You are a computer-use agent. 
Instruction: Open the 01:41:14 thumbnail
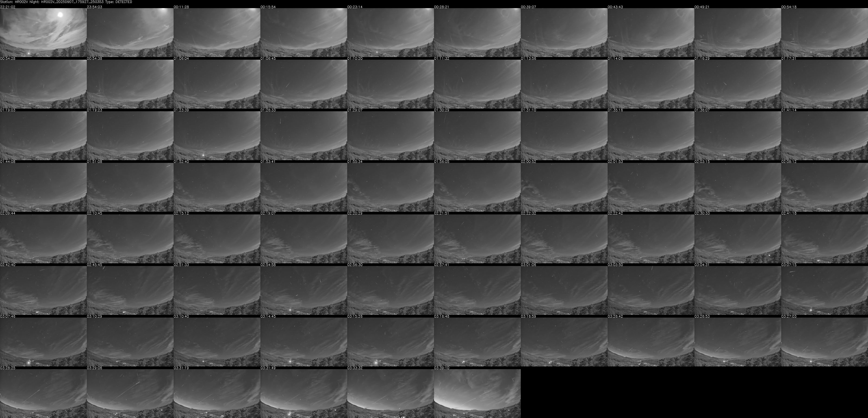tap(825, 135)
